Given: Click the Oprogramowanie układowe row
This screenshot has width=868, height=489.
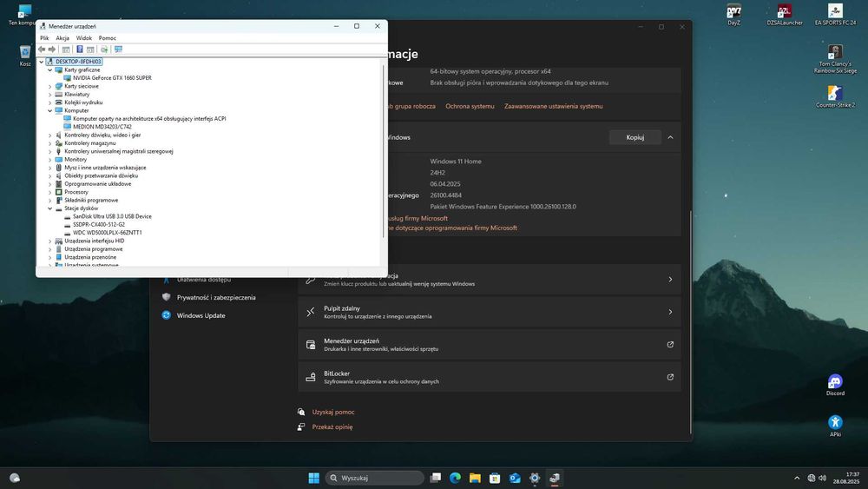Looking at the screenshot, I should (x=97, y=184).
